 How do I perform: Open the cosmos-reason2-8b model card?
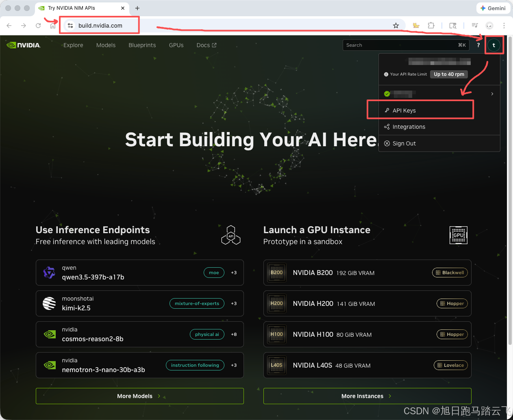coord(140,334)
